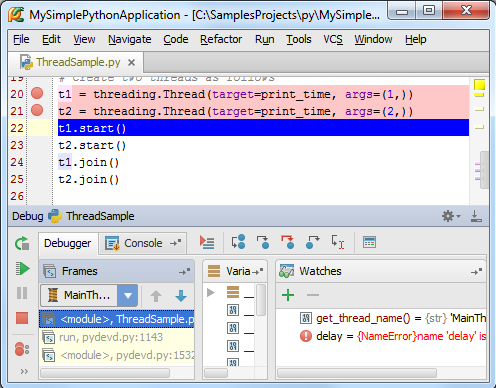Rerun the ThreadSample debug session
The height and width of the screenshot is (388, 496).
click(22, 243)
